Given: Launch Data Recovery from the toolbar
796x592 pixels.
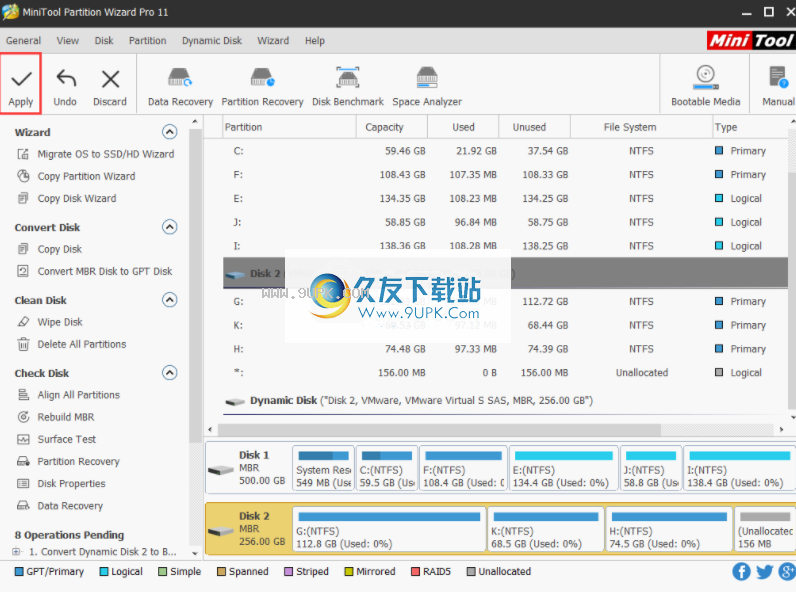Looking at the screenshot, I should pyautogui.click(x=180, y=87).
